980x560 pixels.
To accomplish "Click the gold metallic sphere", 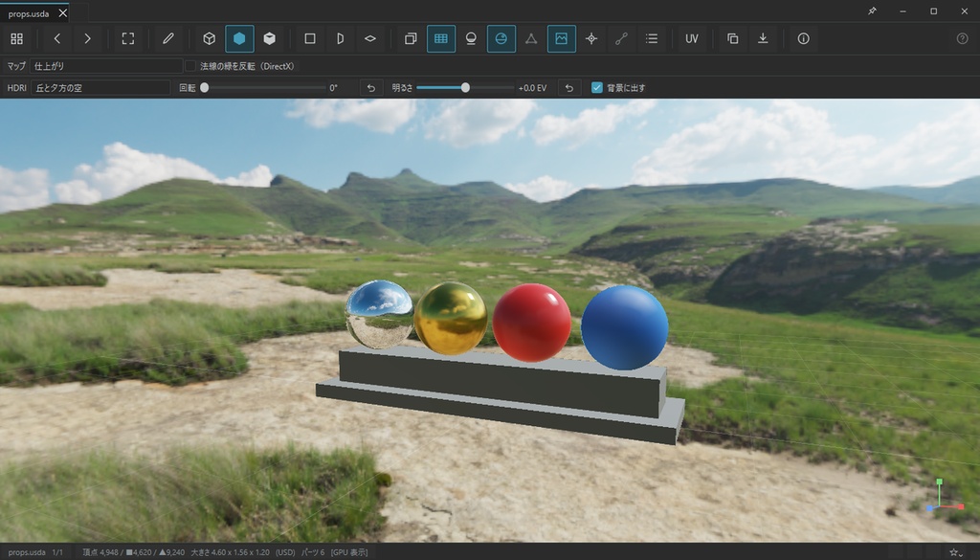I will 451,318.
